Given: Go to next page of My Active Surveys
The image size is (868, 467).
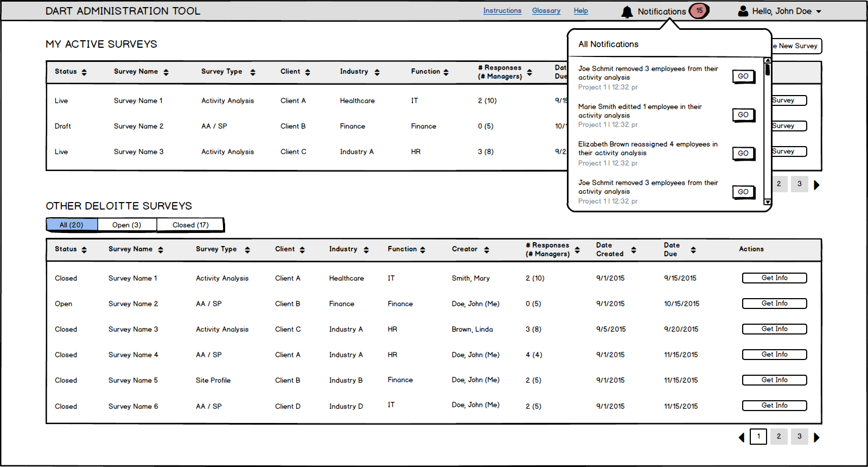Looking at the screenshot, I should coord(817,185).
